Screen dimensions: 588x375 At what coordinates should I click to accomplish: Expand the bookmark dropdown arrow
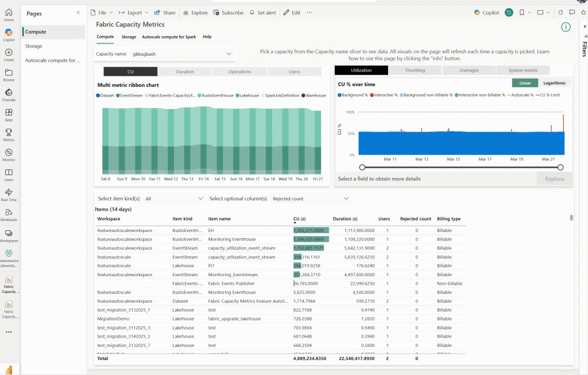tap(529, 13)
